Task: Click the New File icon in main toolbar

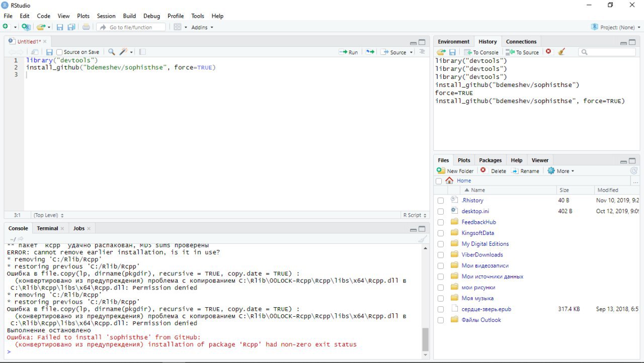Action: [x=6, y=27]
